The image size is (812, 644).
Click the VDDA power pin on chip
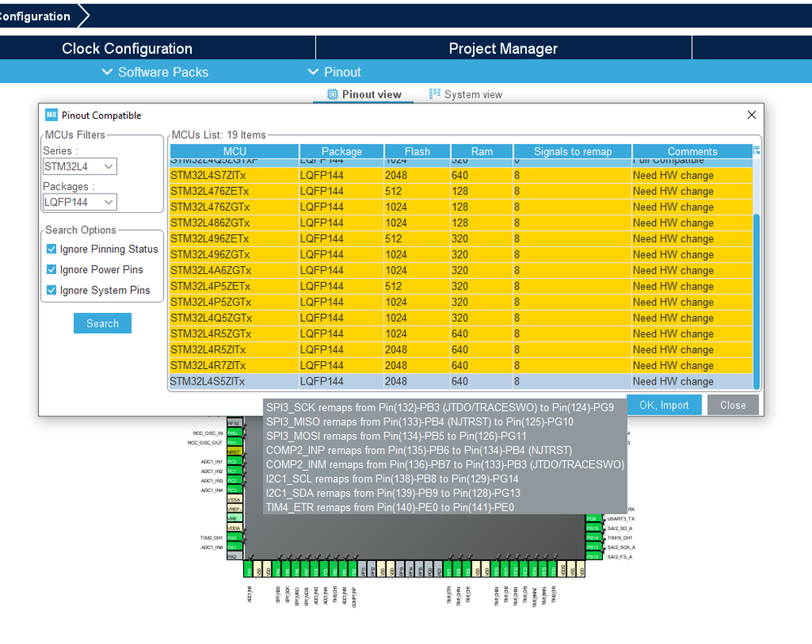coord(235,528)
